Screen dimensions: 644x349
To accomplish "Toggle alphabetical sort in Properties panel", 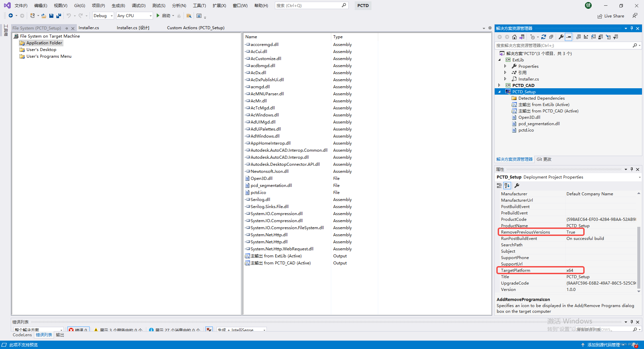I will pos(507,186).
